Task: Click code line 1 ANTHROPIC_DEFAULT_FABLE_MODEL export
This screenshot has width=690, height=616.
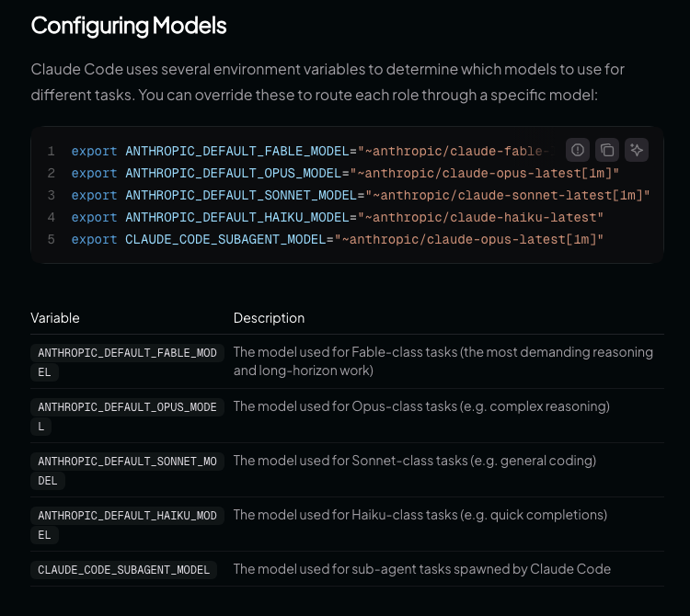Action: click(x=311, y=152)
